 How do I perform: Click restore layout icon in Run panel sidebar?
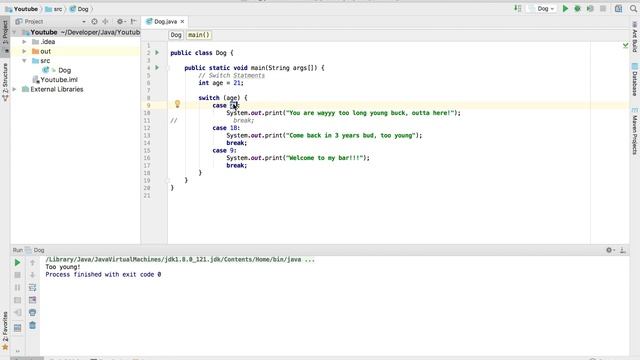coord(17,328)
